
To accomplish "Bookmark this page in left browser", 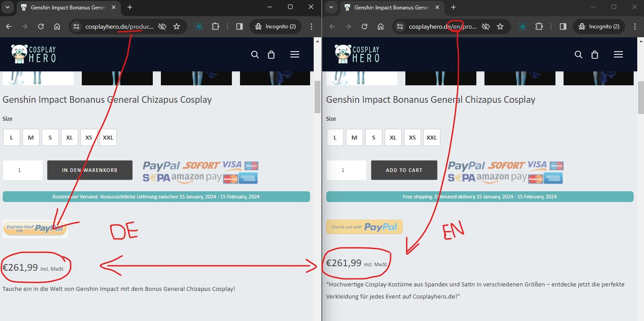I will (177, 26).
